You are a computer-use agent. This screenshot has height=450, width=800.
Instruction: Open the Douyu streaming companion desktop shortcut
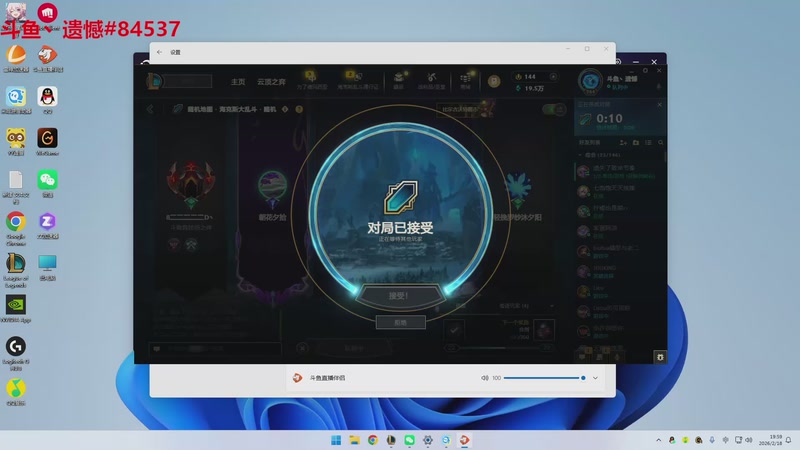click(47, 58)
